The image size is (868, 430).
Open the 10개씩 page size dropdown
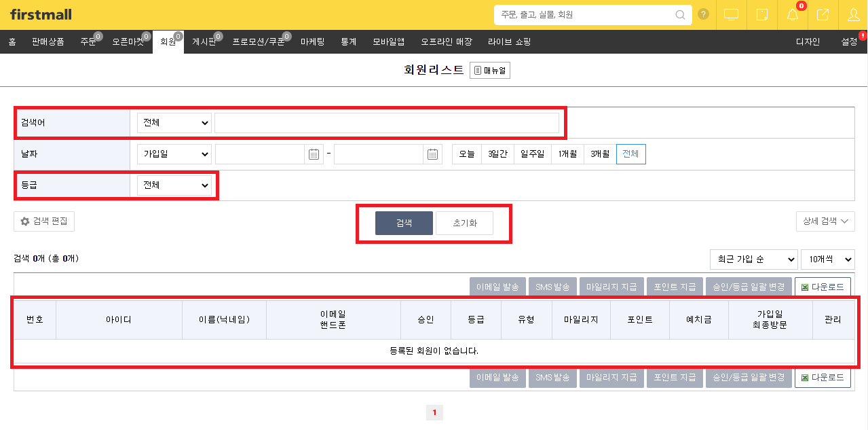(828, 259)
